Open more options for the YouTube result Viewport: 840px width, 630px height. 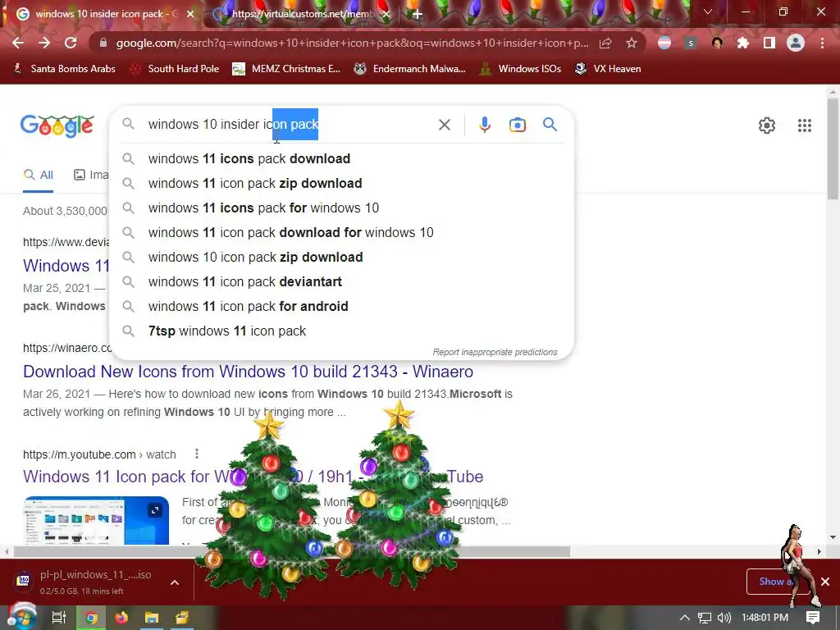coord(197,454)
